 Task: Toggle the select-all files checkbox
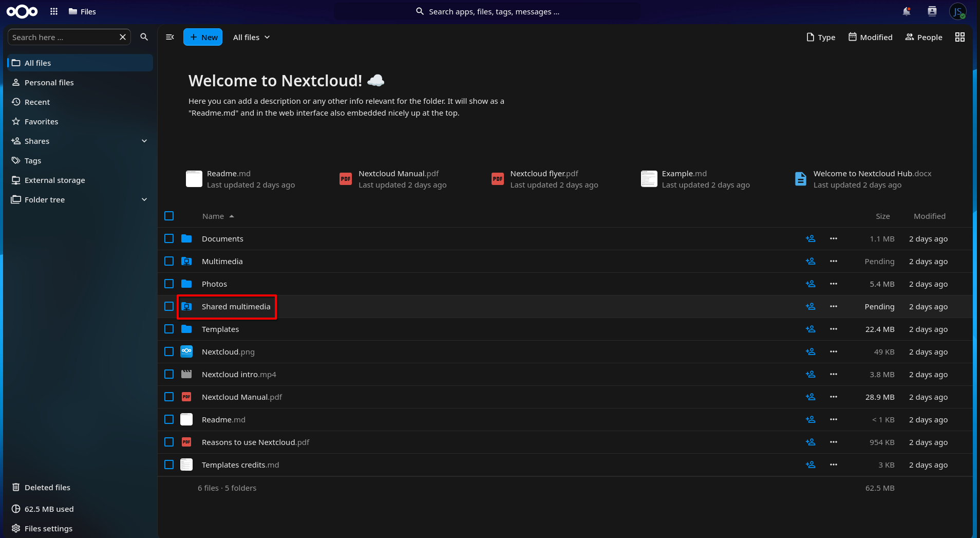tap(169, 216)
